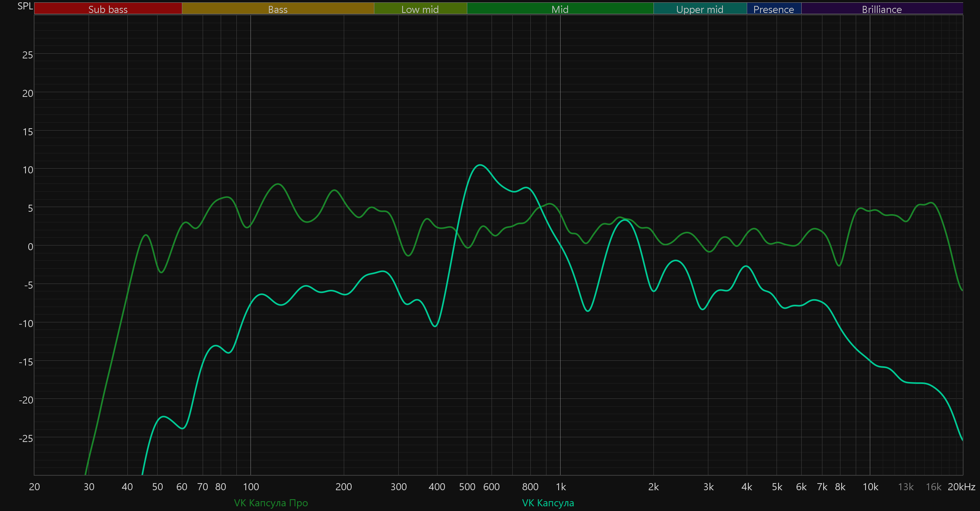The width and height of the screenshot is (980, 511).
Task: Click the 20kHz axis label
Action: coord(961,487)
